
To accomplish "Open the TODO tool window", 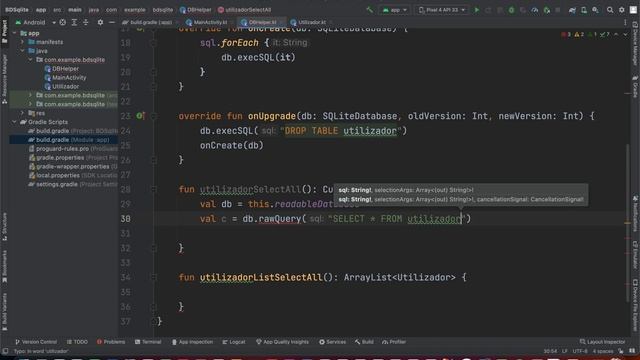I will (x=77, y=342).
